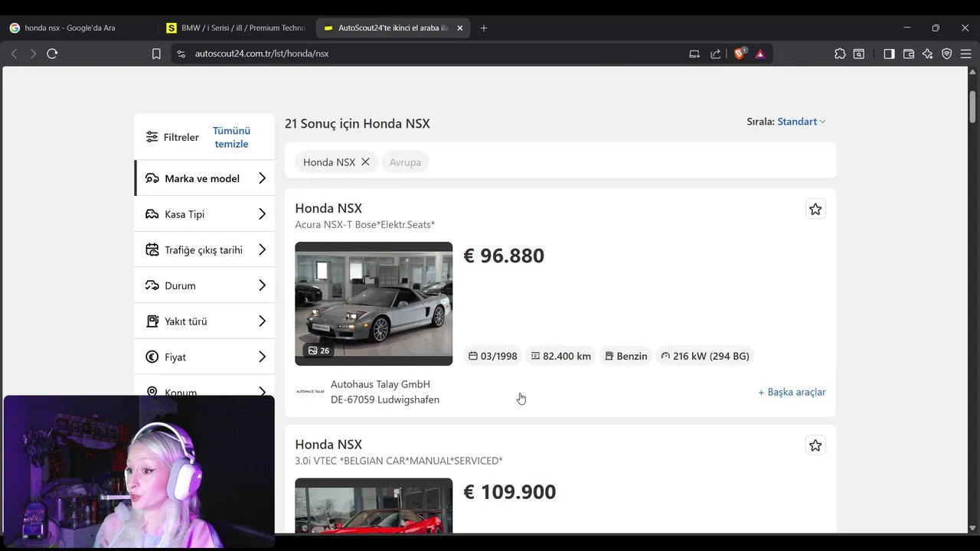Click the 03/1998 registration date tag

[492, 356]
